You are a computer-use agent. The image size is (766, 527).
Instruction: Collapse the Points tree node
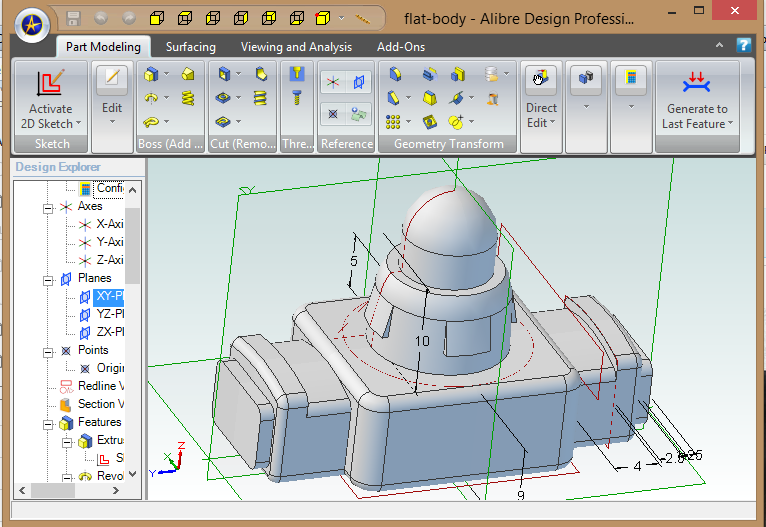click(48, 352)
